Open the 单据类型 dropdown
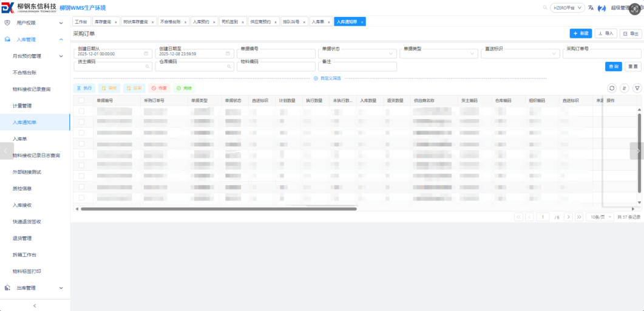This screenshot has height=311, width=644. click(439, 54)
